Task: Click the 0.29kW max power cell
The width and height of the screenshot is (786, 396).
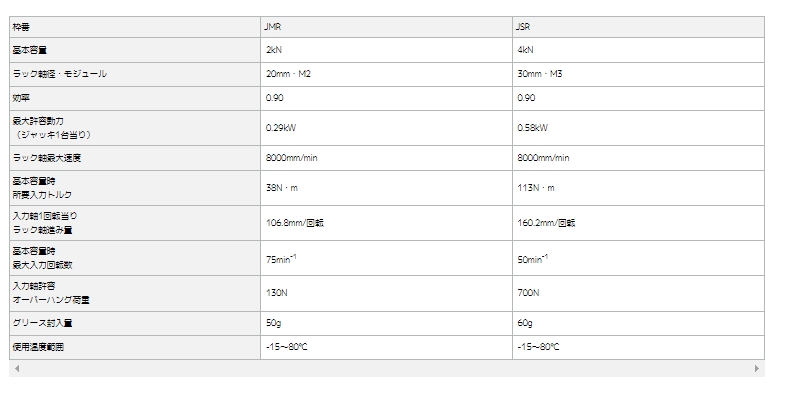Action: tap(386, 128)
